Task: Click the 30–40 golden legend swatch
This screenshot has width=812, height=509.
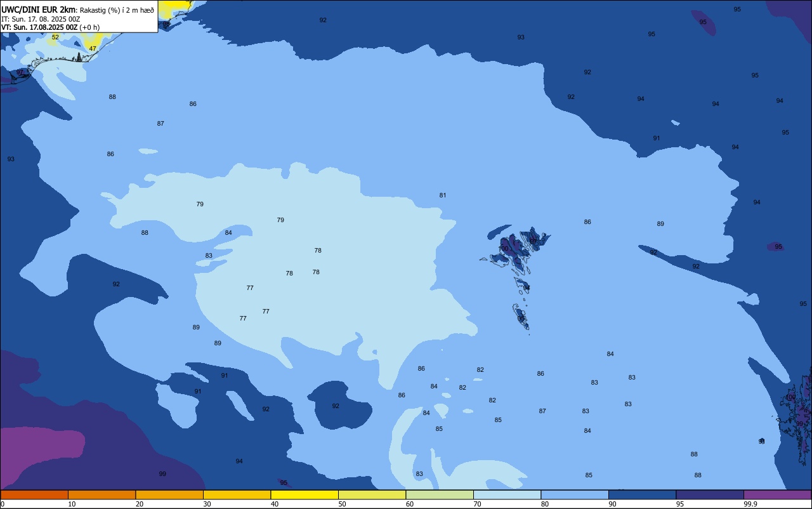Action: [237, 494]
